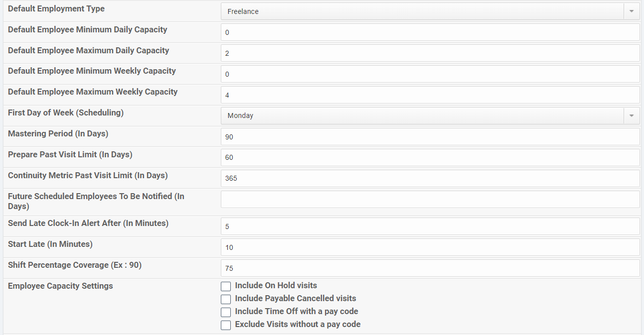The image size is (644, 335).
Task: Click Continuity Metric Past Visit Limit input
Action: click(430, 178)
